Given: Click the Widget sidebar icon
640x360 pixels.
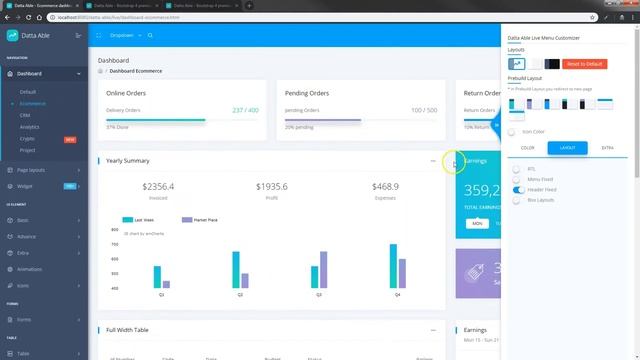Looking at the screenshot, I should click(x=10, y=187).
